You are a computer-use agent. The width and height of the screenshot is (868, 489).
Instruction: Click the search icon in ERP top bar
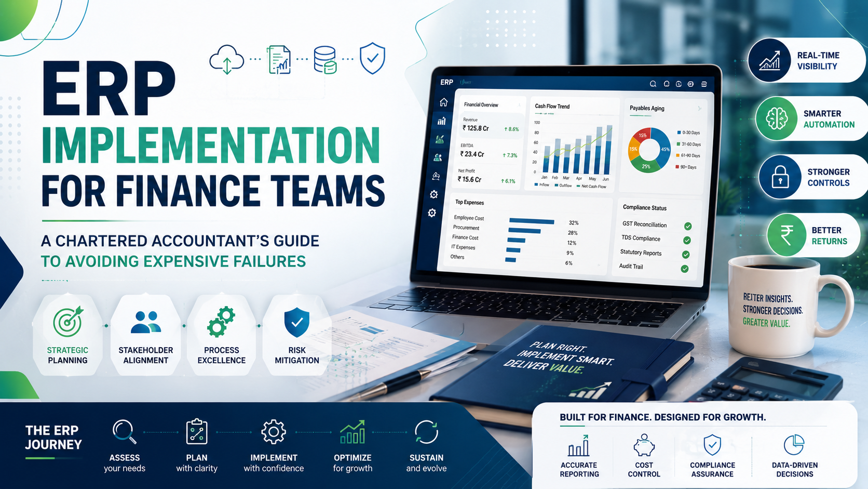(x=653, y=84)
